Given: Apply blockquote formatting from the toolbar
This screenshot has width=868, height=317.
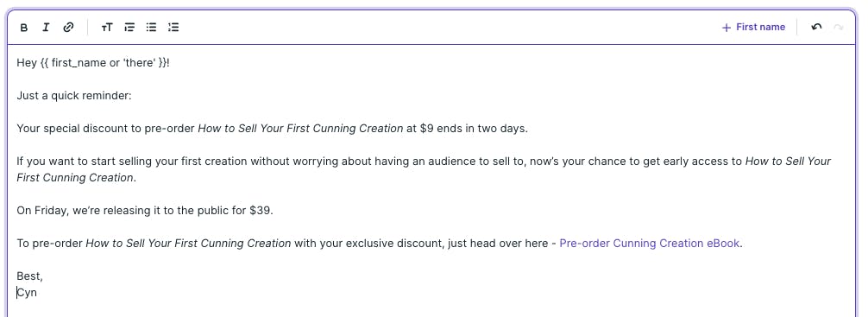Looking at the screenshot, I should [x=129, y=27].
